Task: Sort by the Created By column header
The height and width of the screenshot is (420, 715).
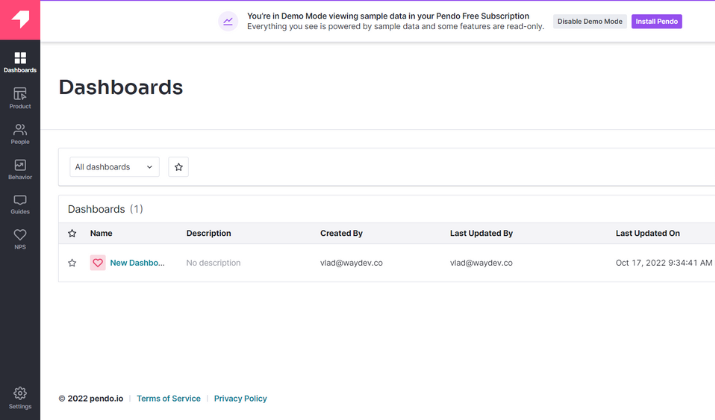Action: click(341, 233)
